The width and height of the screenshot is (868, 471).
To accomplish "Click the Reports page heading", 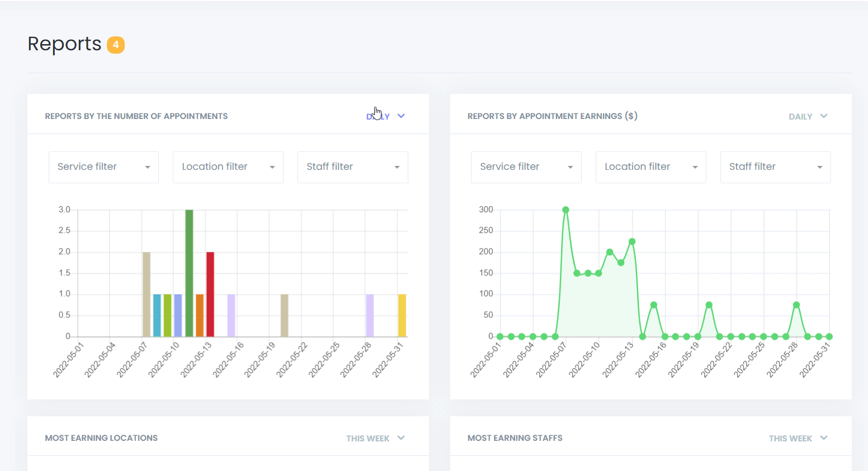I will [64, 44].
